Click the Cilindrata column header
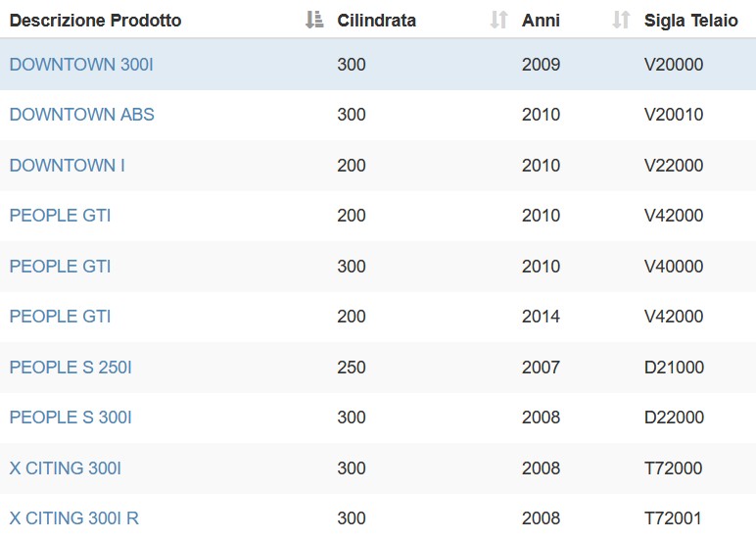The image size is (756, 541). click(377, 21)
